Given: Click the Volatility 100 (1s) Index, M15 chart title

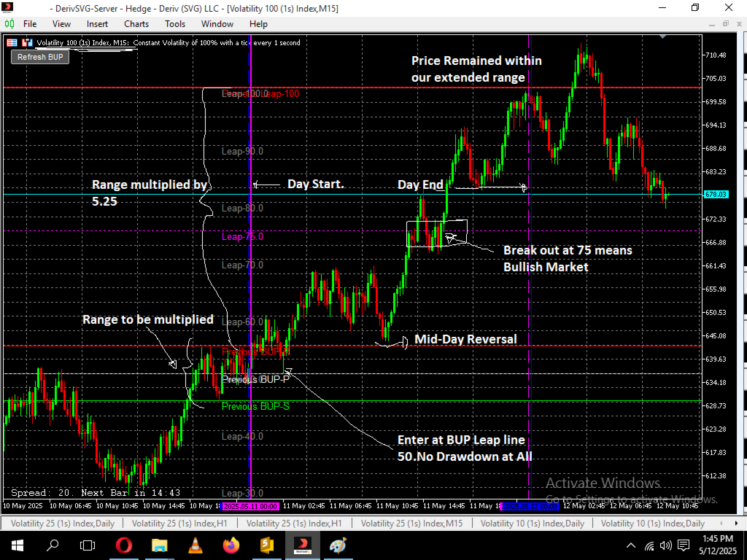Looking at the screenshot, I should pos(82,43).
